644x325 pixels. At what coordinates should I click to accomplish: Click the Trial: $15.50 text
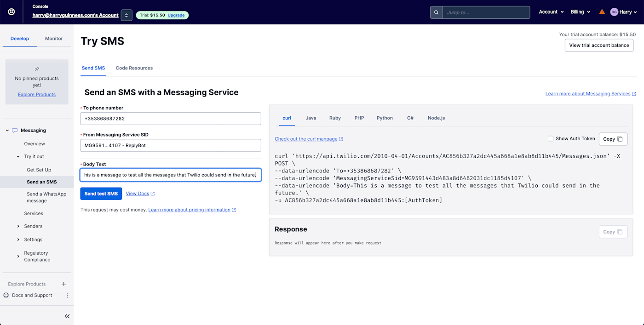pyautogui.click(x=152, y=15)
